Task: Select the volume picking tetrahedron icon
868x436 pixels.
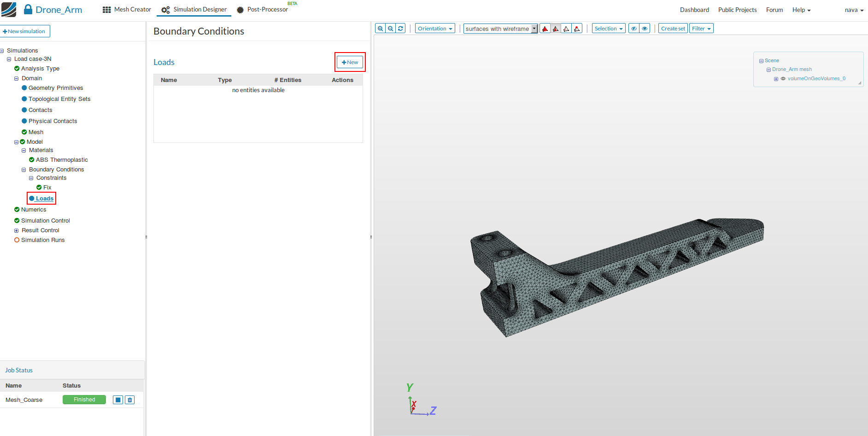Action: pos(545,29)
